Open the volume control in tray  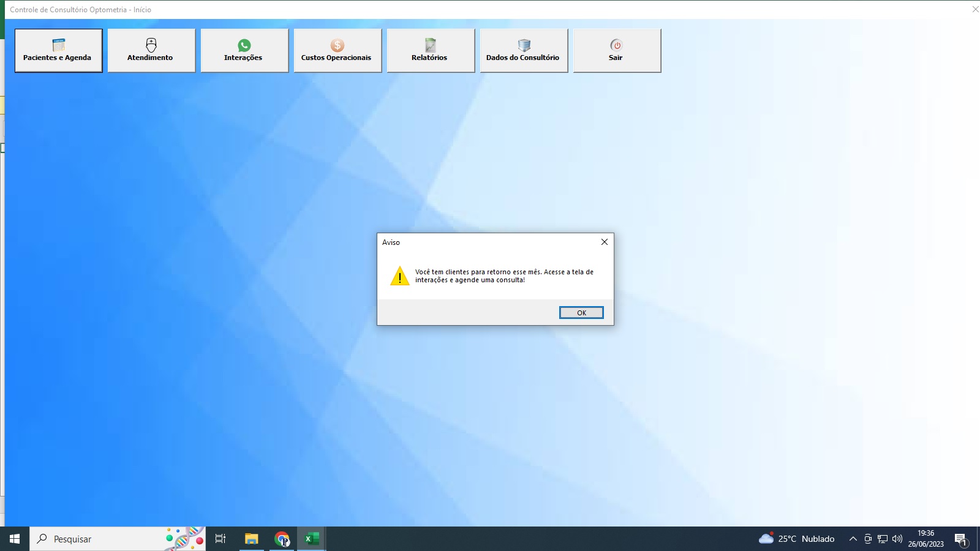(x=897, y=539)
